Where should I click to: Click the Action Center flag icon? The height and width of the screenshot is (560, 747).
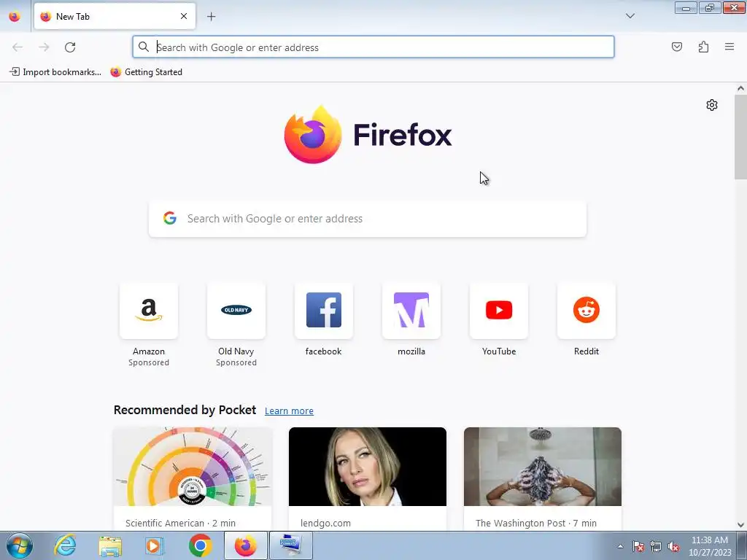click(x=638, y=546)
